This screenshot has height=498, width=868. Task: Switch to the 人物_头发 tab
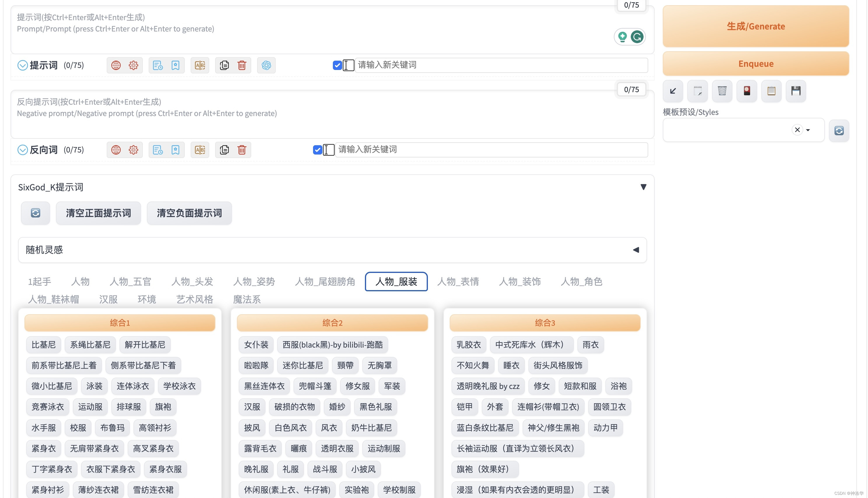coord(192,281)
